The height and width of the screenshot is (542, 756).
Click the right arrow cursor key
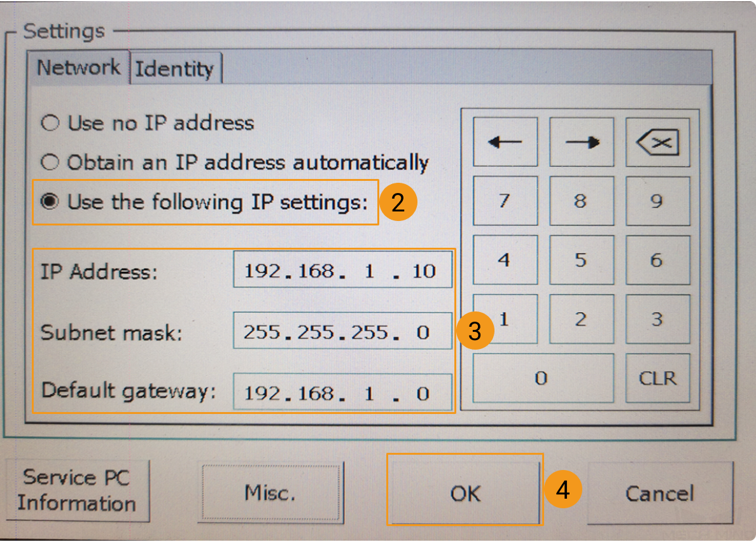[582, 142]
